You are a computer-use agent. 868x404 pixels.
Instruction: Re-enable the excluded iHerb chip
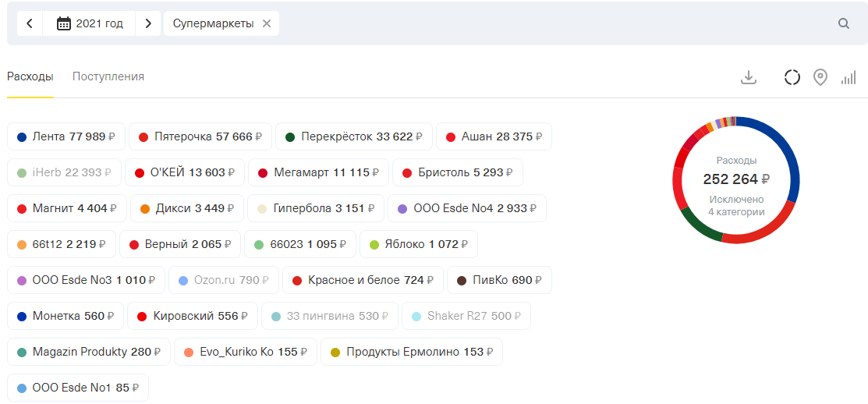(64, 172)
